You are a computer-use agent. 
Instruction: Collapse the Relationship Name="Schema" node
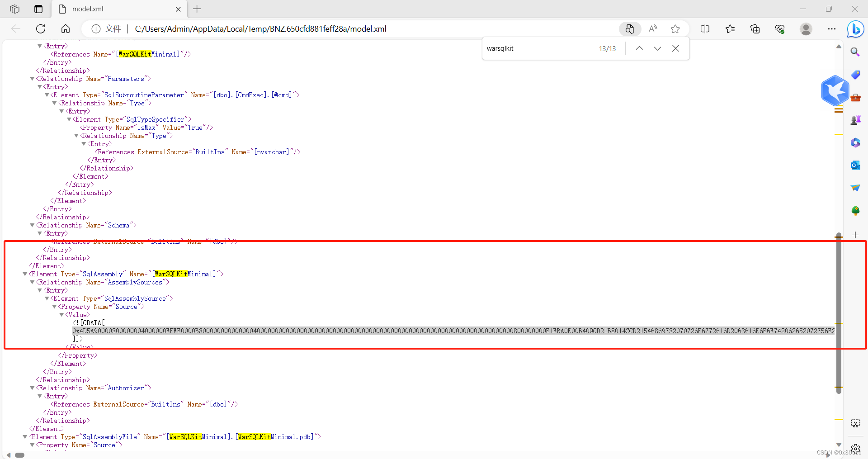32,225
